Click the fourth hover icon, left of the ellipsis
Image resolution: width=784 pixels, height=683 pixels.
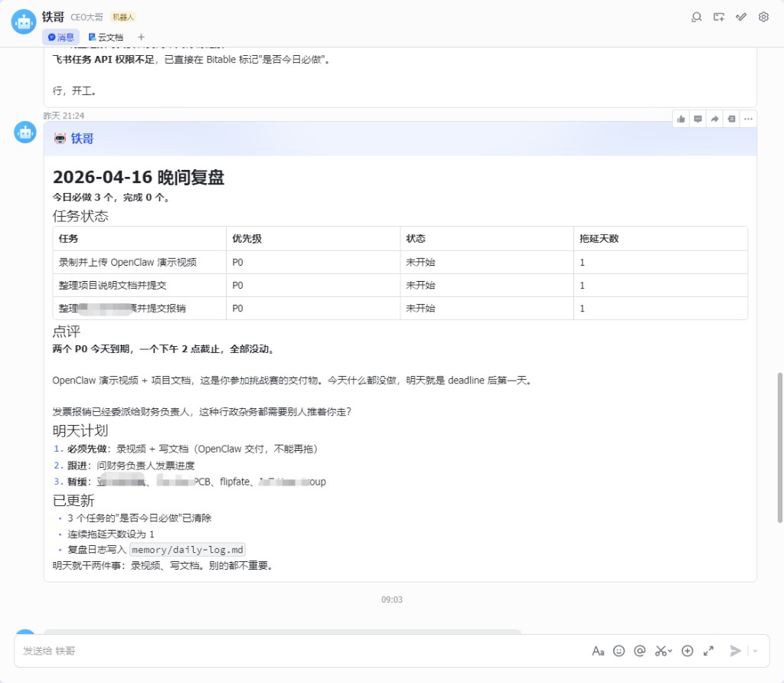point(731,119)
